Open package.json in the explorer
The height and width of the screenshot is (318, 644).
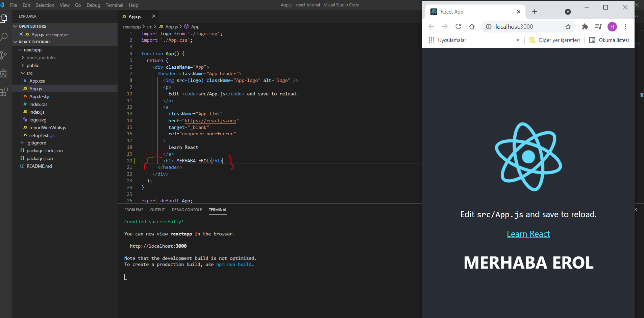40,158
